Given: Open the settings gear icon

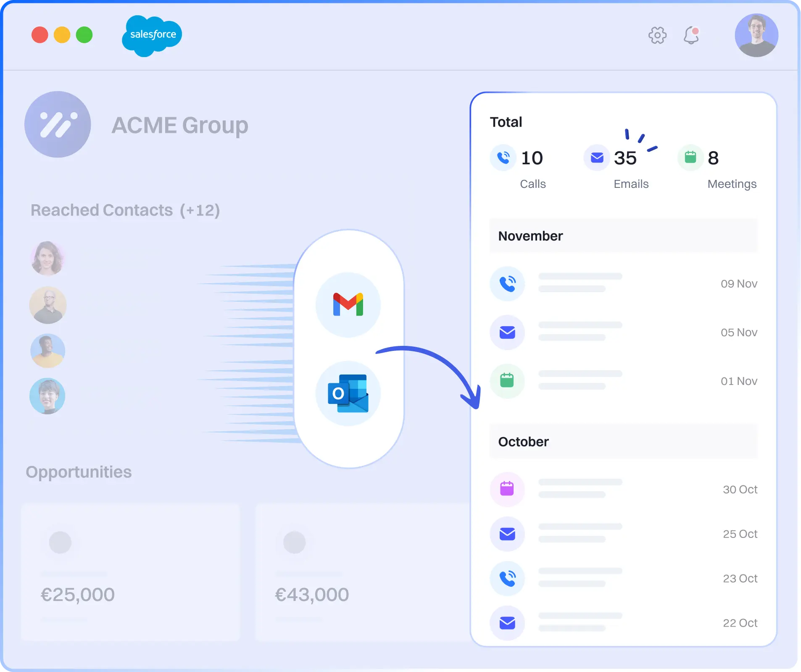Looking at the screenshot, I should (657, 35).
